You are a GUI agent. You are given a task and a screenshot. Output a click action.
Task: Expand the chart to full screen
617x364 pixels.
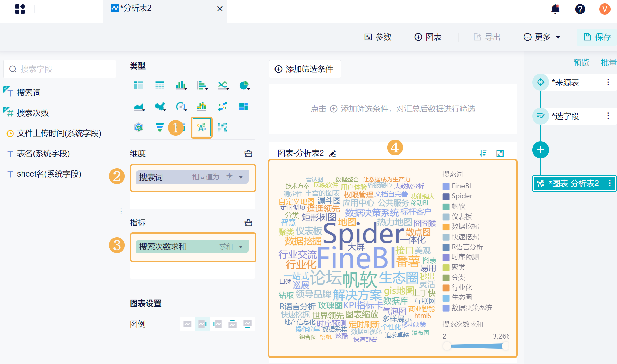500,153
